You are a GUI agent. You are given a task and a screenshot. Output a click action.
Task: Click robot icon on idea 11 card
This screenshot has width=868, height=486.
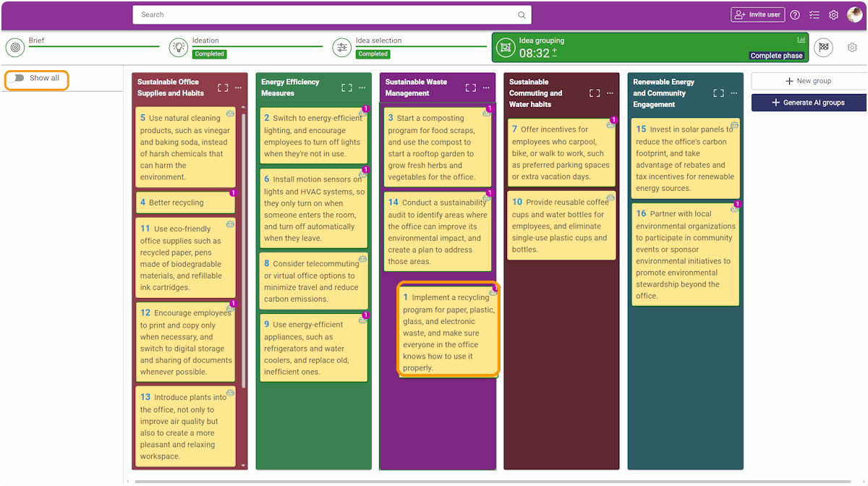230,224
